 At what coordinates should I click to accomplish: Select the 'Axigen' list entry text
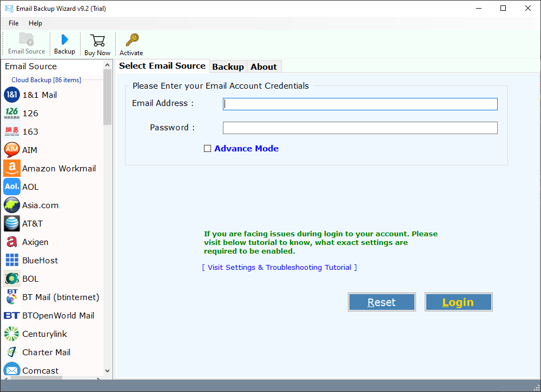[x=35, y=242]
